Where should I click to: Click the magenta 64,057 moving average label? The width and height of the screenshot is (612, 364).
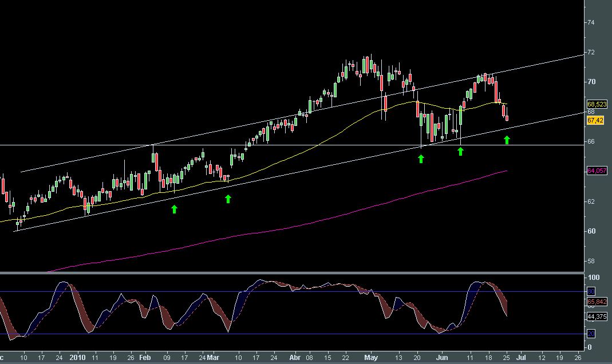coord(597,171)
